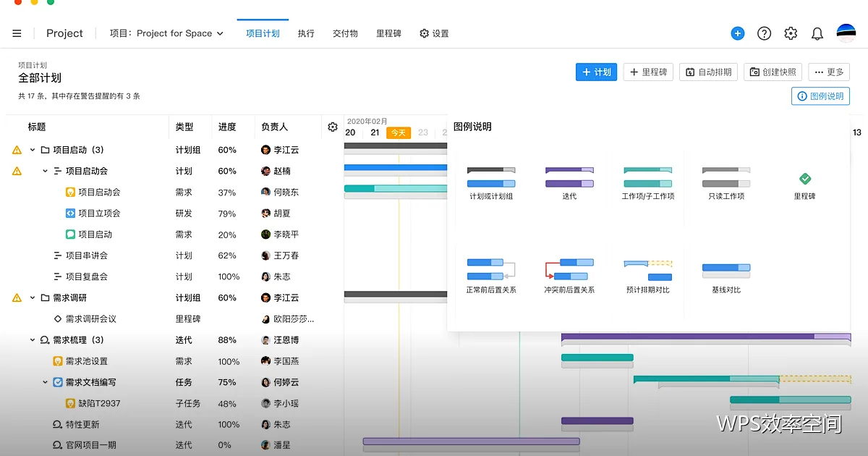Open the help question mark icon
This screenshot has width=868, height=456.
(x=764, y=33)
